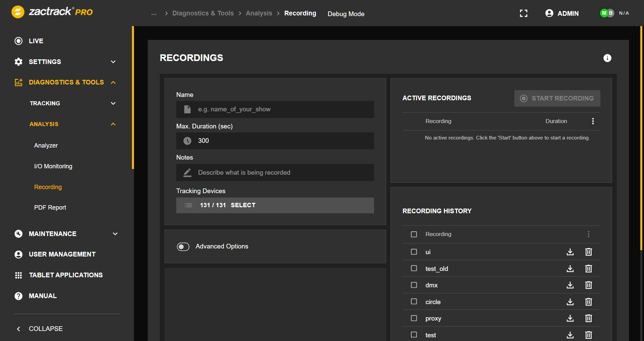Click the breadcrumb ellipsis
Screen dimensions: 644x341
pos(154,14)
